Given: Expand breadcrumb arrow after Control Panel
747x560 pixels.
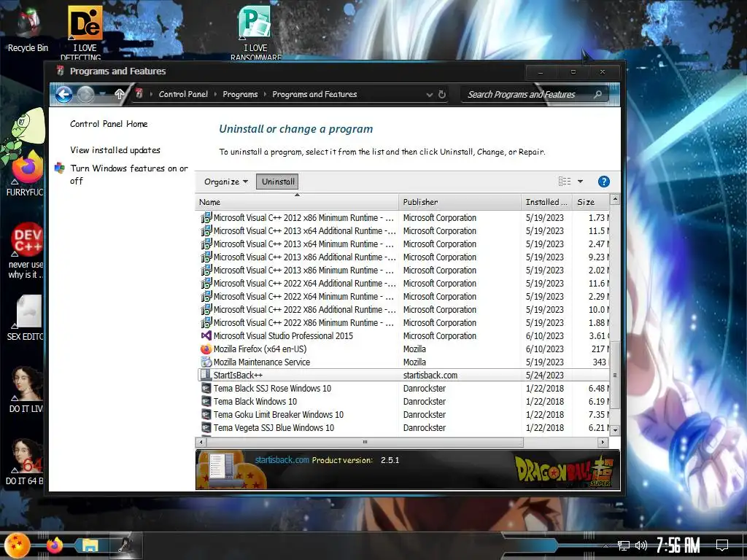Looking at the screenshot, I should point(215,94).
